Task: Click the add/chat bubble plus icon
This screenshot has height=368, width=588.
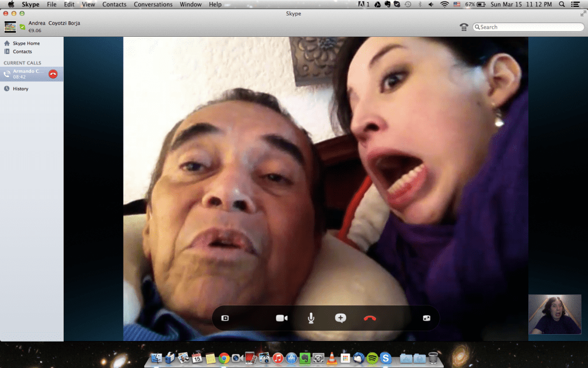Action: (x=341, y=318)
